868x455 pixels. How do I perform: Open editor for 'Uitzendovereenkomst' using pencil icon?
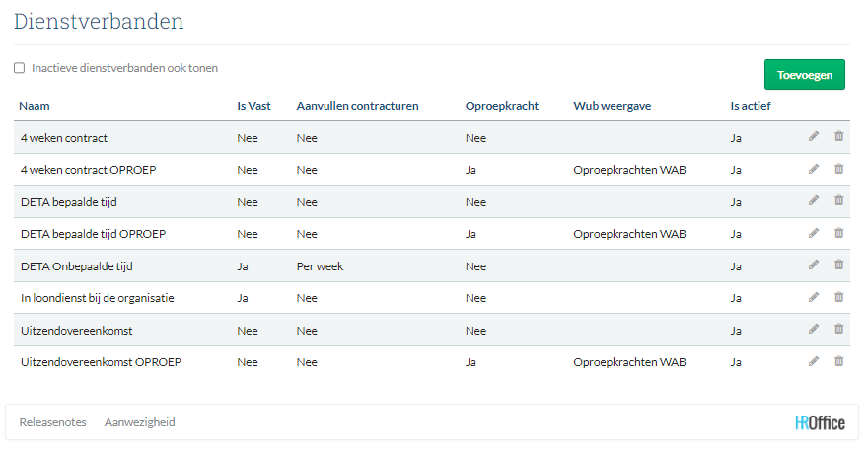pyautogui.click(x=814, y=330)
